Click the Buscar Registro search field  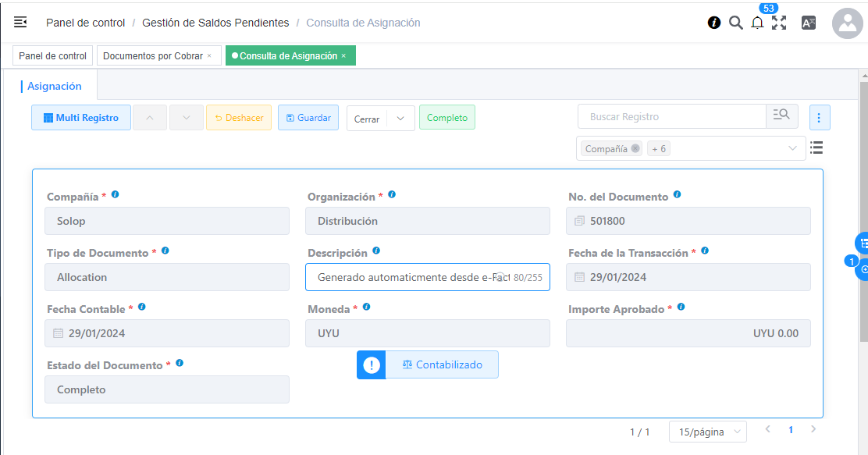click(671, 117)
